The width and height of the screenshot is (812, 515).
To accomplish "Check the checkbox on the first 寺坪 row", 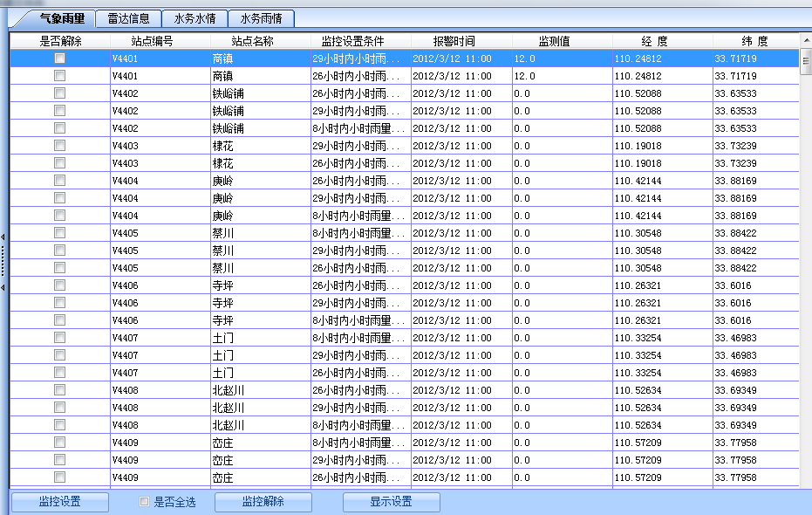I will click(x=58, y=285).
